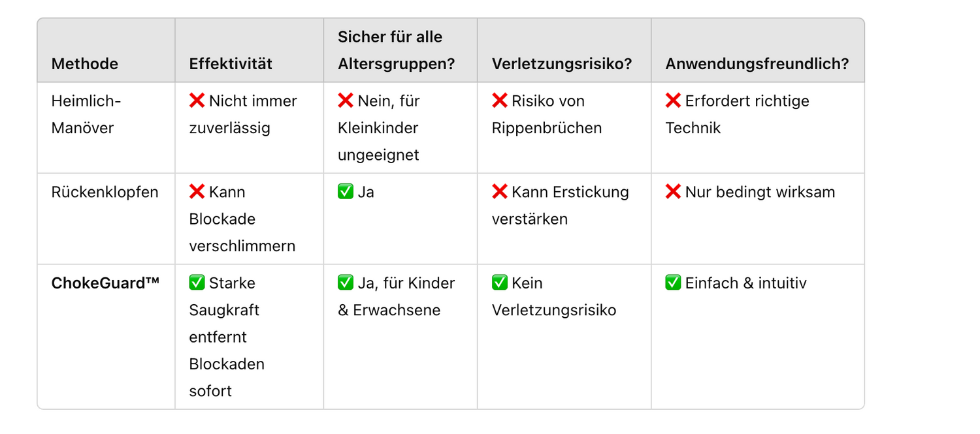Click the "Sicher für alle Altersgruppen?" header
This screenshot has height=434, width=980.
tap(396, 50)
